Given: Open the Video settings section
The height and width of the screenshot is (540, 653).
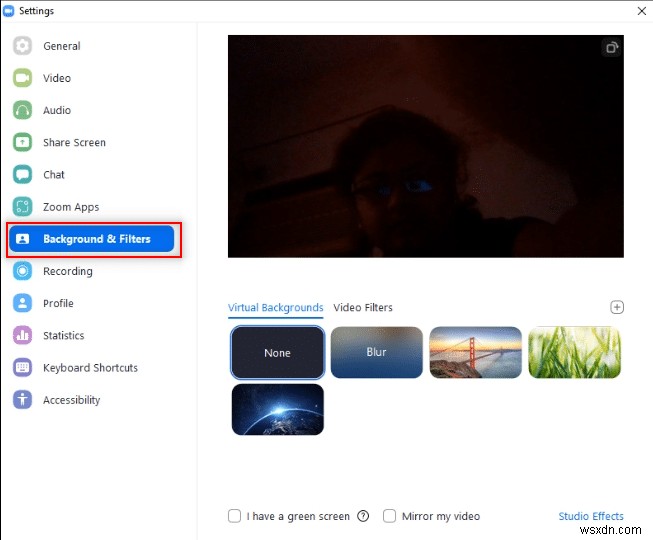Looking at the screenshot, I should tap(57, 78).
